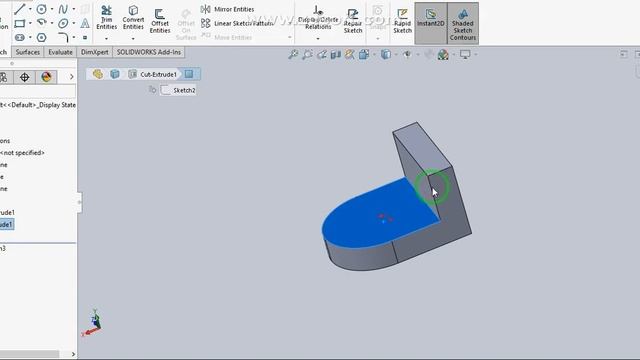640x360 pixels.
Task: Click coordinate triad in viewport corner
Action: (x=92, y=323)
